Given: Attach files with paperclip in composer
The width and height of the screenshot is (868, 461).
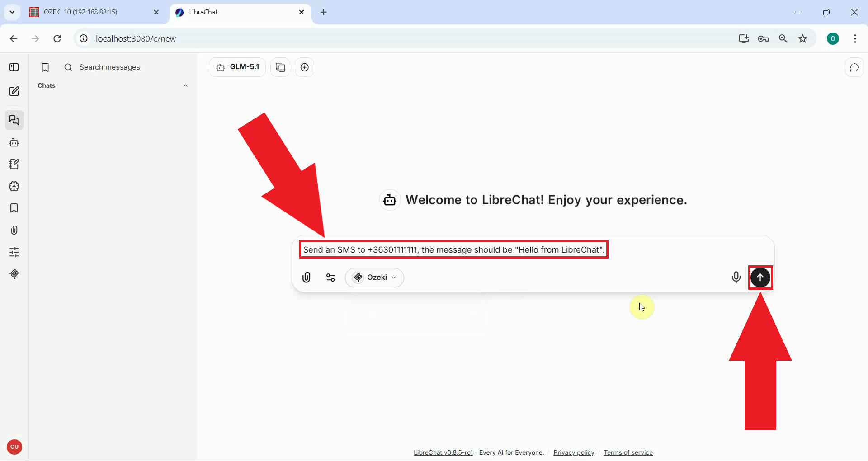Looking at the screenshot, I should pyautogui.click(x=307, y=277).
